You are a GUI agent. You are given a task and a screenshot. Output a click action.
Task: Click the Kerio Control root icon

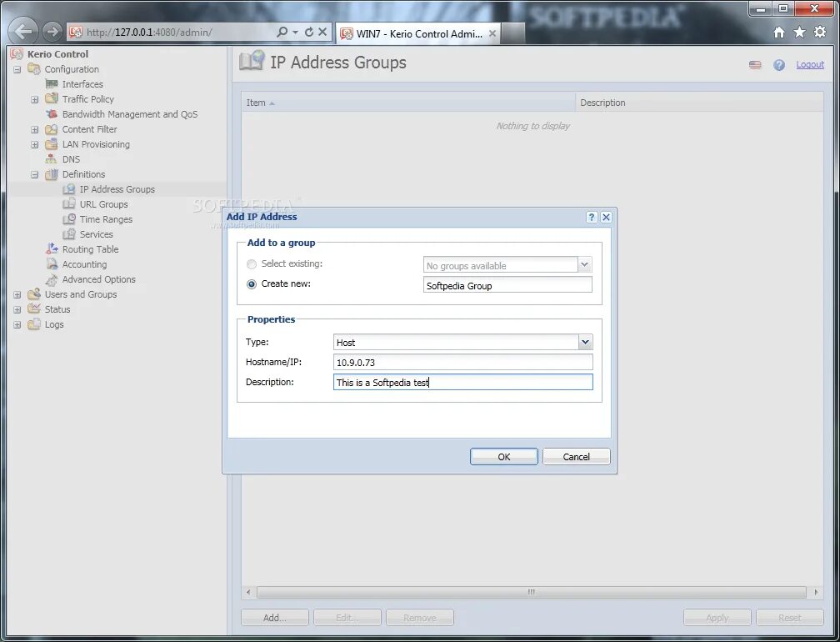click(17, 53)
